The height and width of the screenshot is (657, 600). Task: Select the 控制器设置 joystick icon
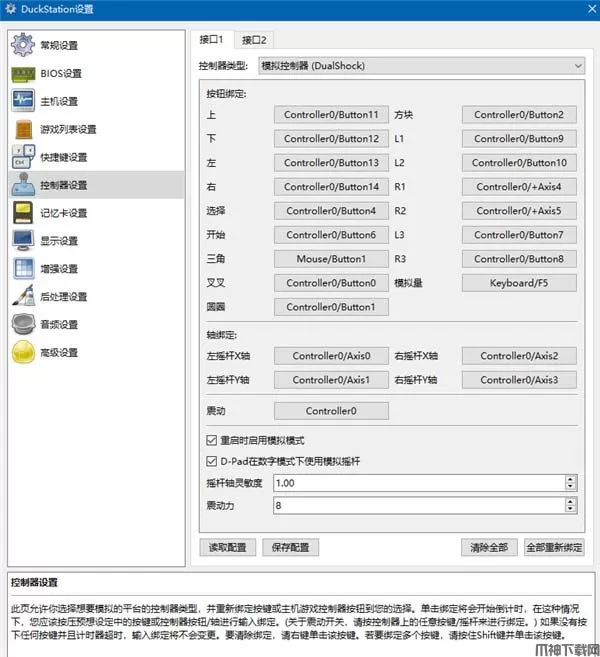coord(23,185)
